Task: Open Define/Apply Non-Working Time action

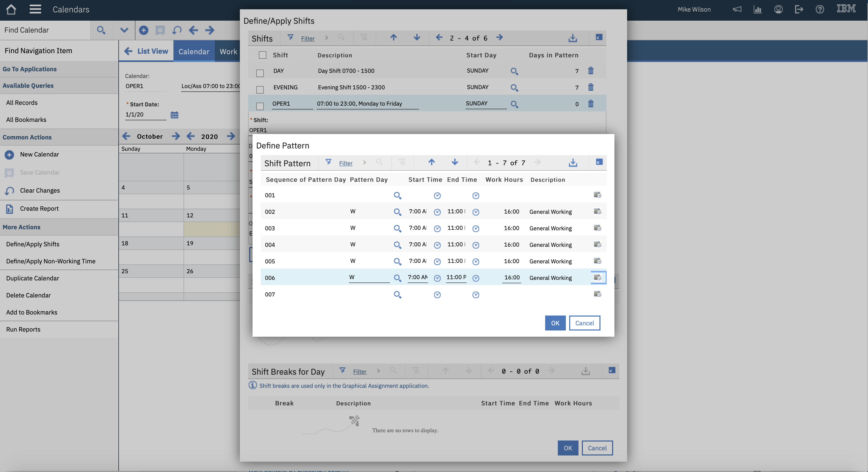Action: [x=51, y=261]
